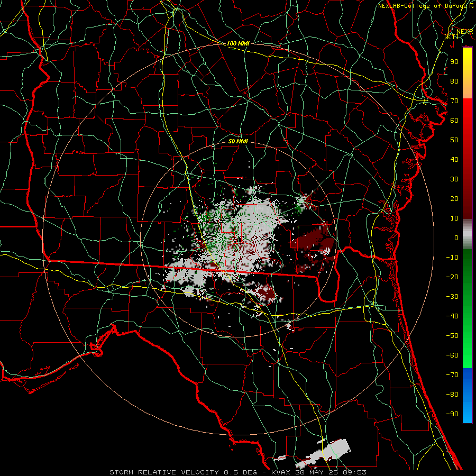Click the positive 80 velocity scale label

[454, 81]
